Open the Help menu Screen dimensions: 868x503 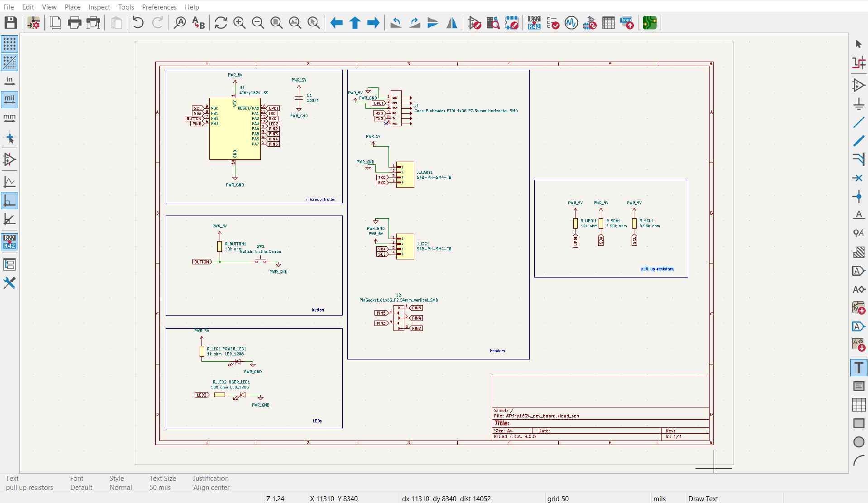click(192, 7)
